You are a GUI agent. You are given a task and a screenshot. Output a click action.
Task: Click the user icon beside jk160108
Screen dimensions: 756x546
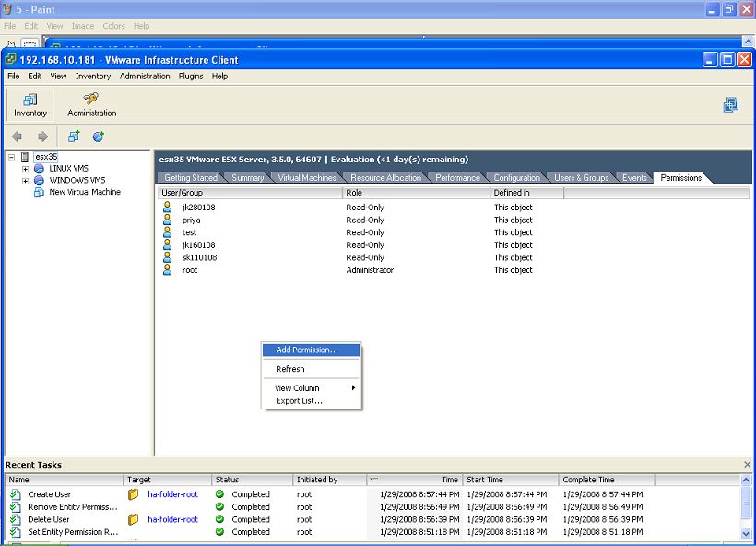(x=167, y=244)
